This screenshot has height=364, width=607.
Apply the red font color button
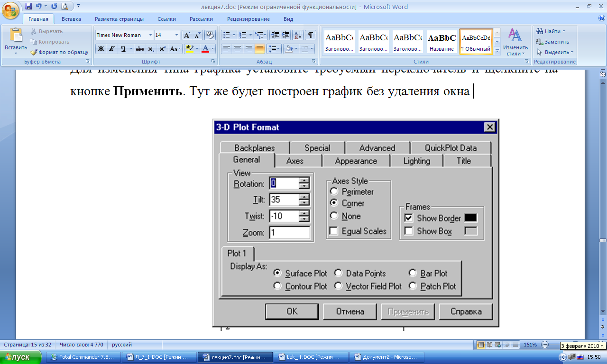pos(205,48)
